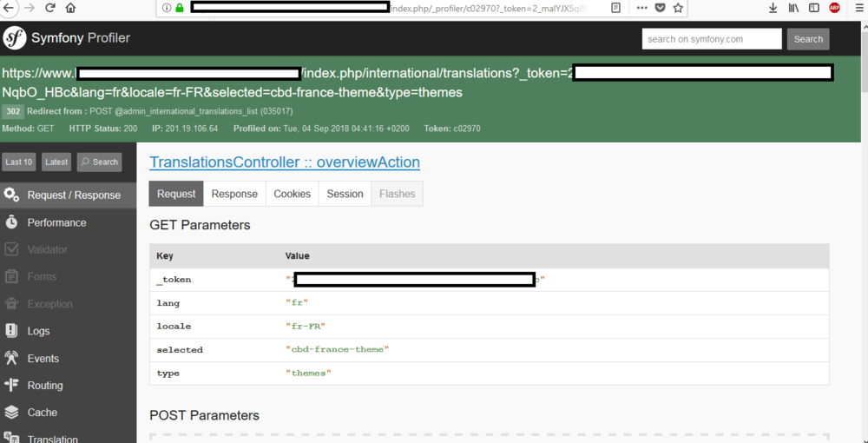Viewport: 868px width, 443px height.
Task: Open Logs panel in sidebar
Action: [x=68, y=331]
